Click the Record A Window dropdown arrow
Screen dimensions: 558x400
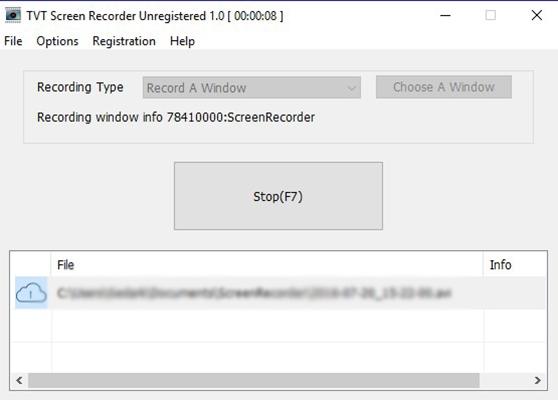[351, 88]
